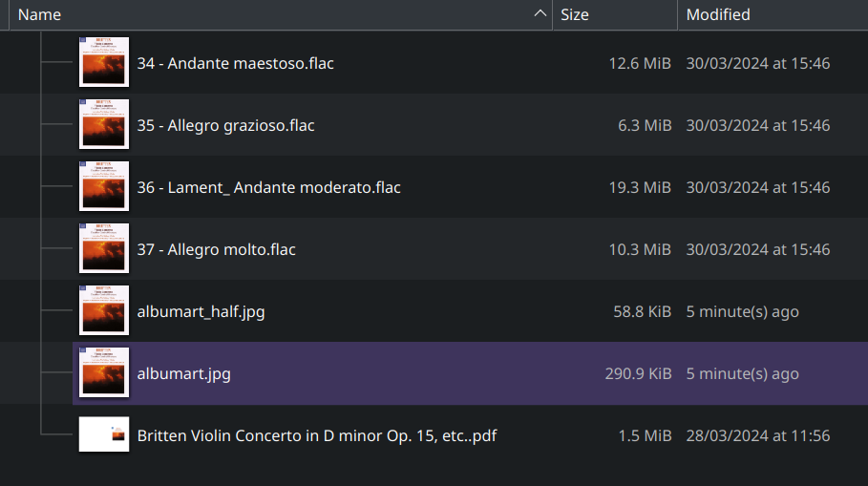
Task: Click the albumart_half.jpg image preview icon
Action: (x=104, y=311)
